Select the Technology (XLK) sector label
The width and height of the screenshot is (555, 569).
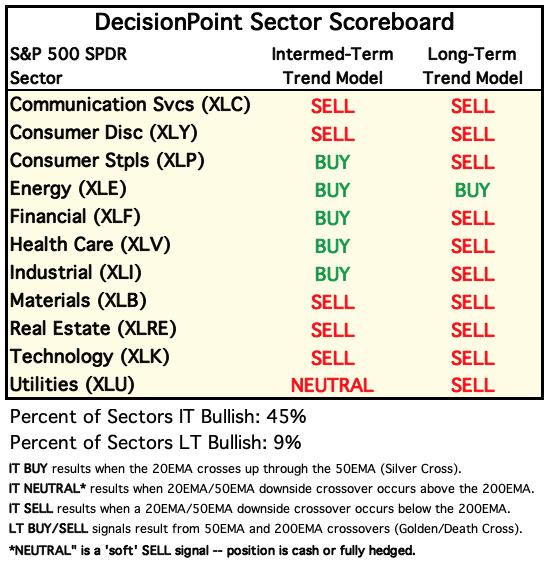[90, 357]
